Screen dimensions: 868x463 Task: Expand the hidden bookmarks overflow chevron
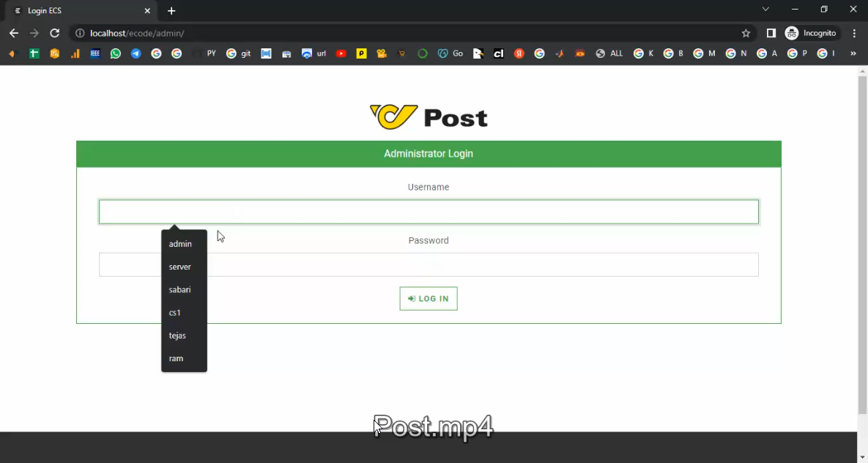(853, 53)
